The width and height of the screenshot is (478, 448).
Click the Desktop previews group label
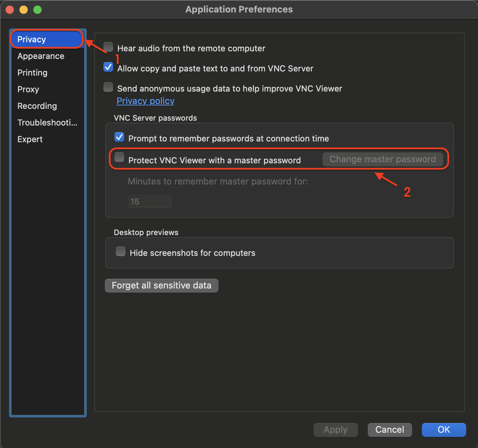[x=146, y=232]
